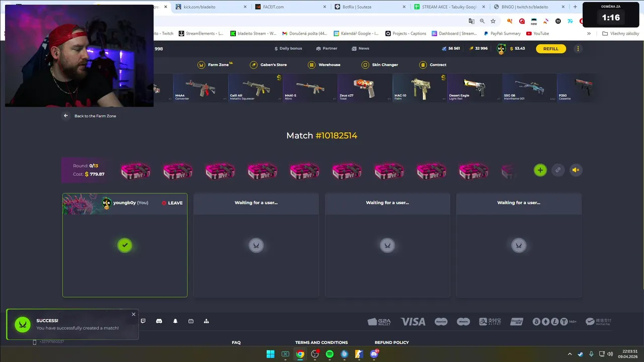Viewport: 644px width, 362px height.
Task: Click youngb0y's green ready checkmark
Action: (125, 245)
